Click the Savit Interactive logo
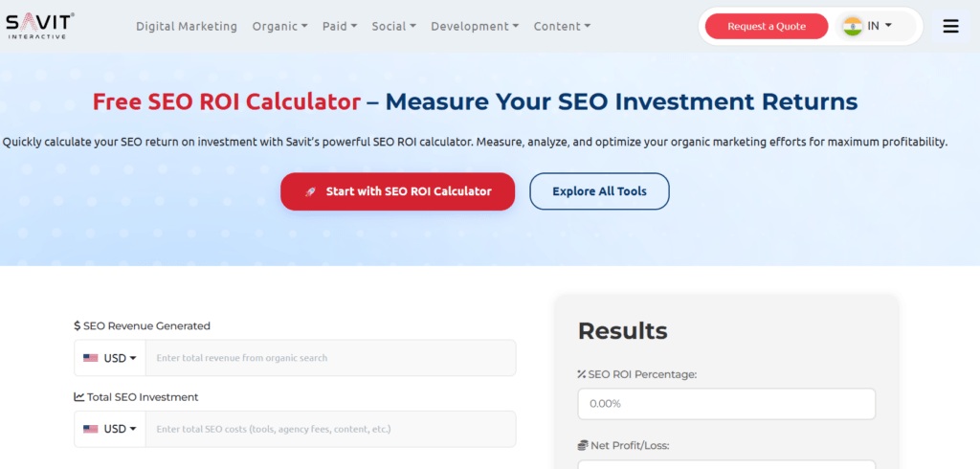This screenshot has height=469, width=980. coord(41,26)
